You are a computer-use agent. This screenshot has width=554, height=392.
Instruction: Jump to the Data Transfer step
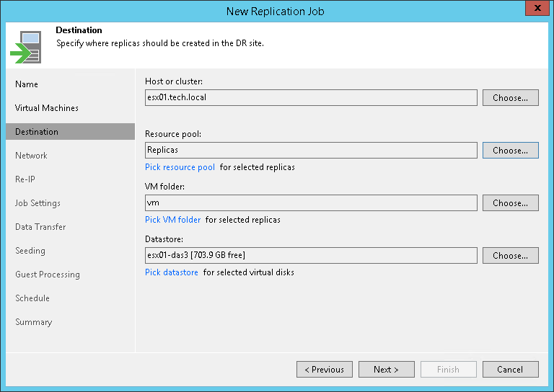click(40, 227)
